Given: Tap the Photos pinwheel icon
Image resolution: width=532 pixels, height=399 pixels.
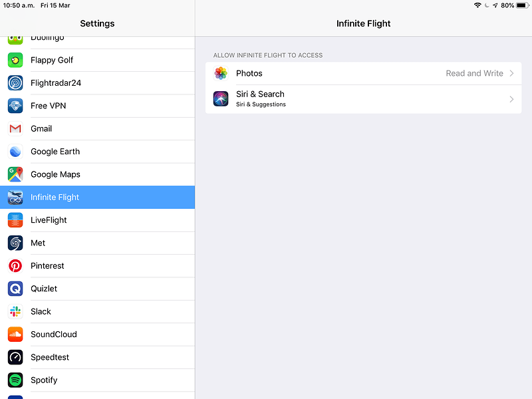Looking at the screenshot, I should [x=221, y=73].
